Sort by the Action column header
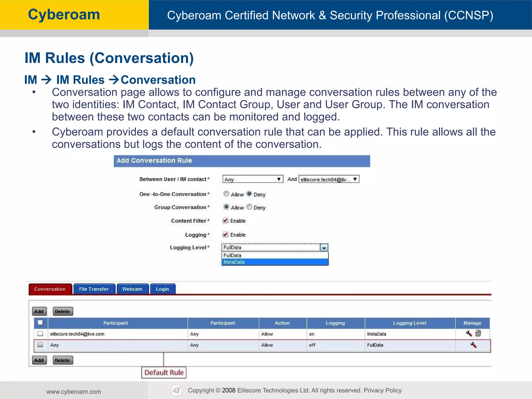The width and height of the screenshot is (532, 399). 283,323
